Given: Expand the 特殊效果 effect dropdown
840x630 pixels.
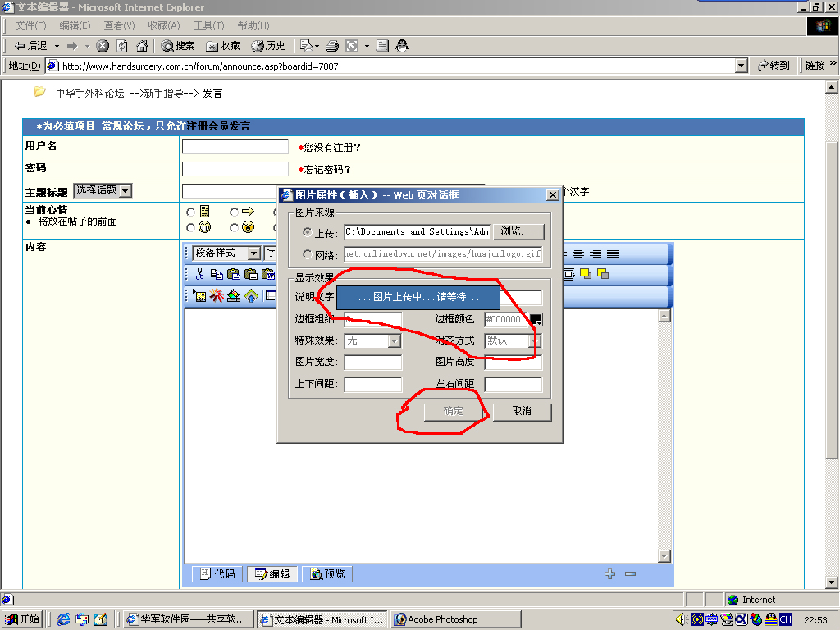Looking at the screenshot, I should click(x=395, y=340).
